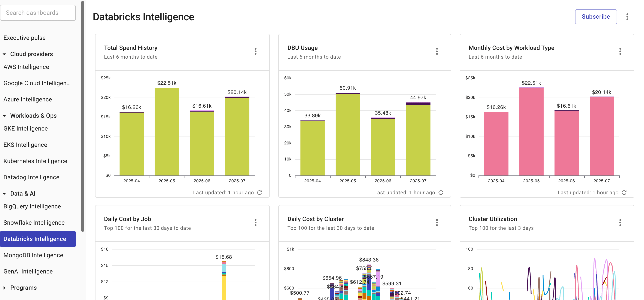Select the GenAI Intelligence sidebar item
644x300 pixels.
[x=28, y=271]
